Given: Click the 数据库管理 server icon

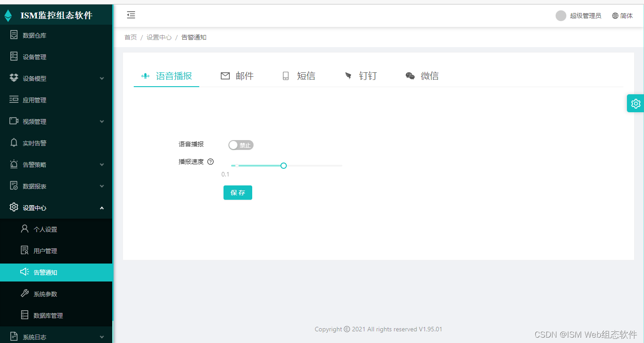Looking at the screenshot, I should [x=25, y=315].
